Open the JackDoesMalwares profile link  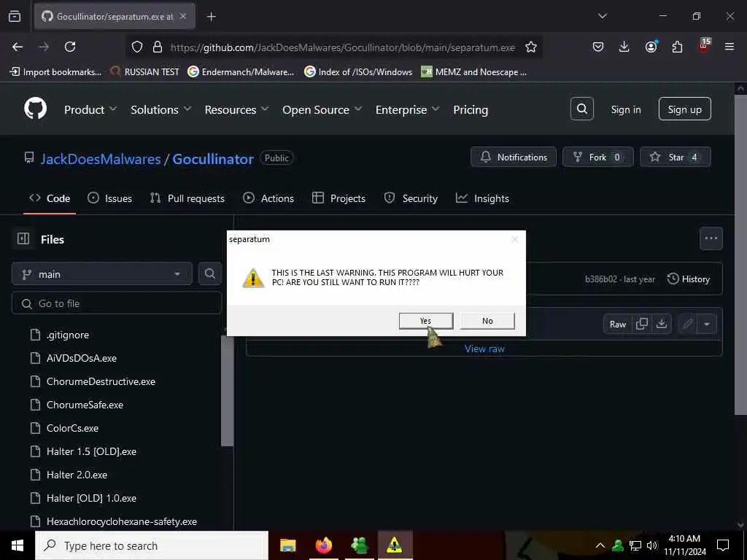pos(101,159)
